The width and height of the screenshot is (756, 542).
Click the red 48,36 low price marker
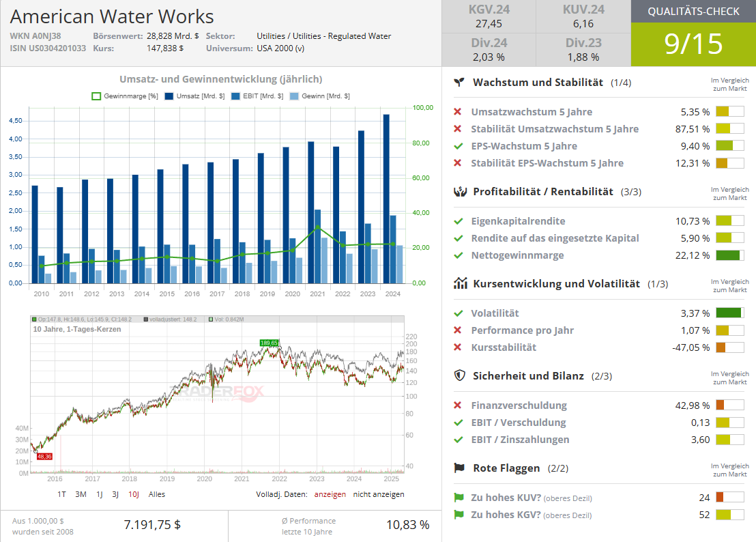point(44,456)
